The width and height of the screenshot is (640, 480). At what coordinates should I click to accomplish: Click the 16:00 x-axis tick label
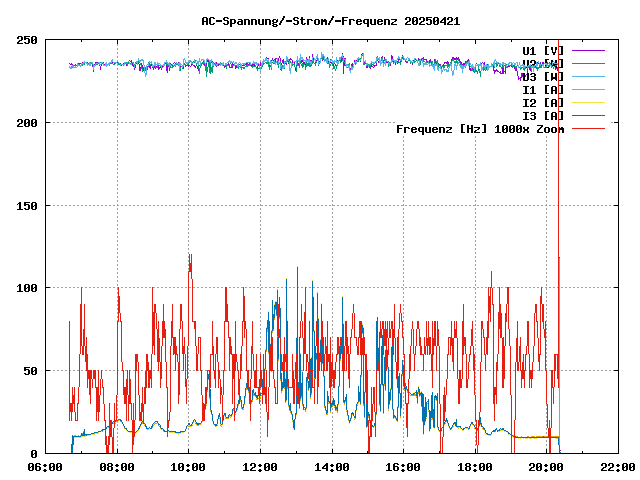pos(403,467)
